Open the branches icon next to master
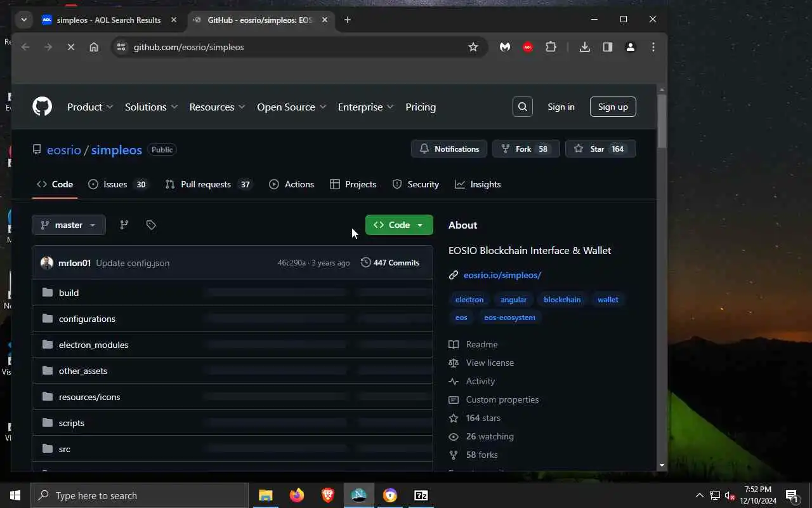The height and width of the screenshot is (508, 812). tap(124, 225)
